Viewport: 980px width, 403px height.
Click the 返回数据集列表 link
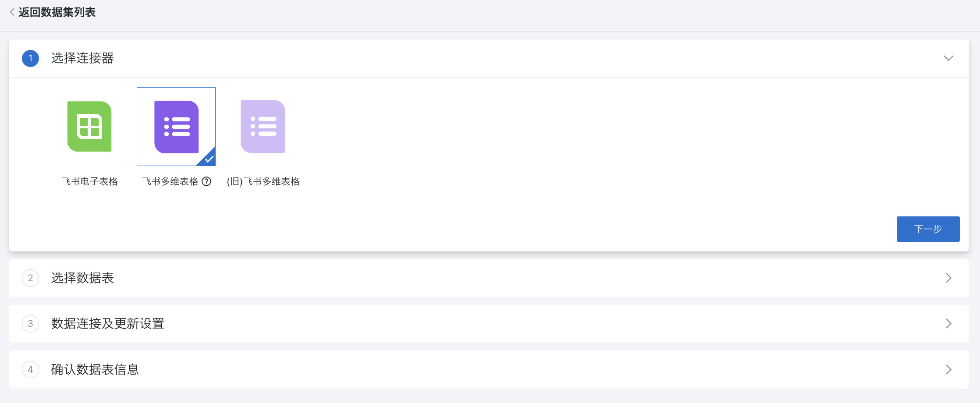(57, 12)
